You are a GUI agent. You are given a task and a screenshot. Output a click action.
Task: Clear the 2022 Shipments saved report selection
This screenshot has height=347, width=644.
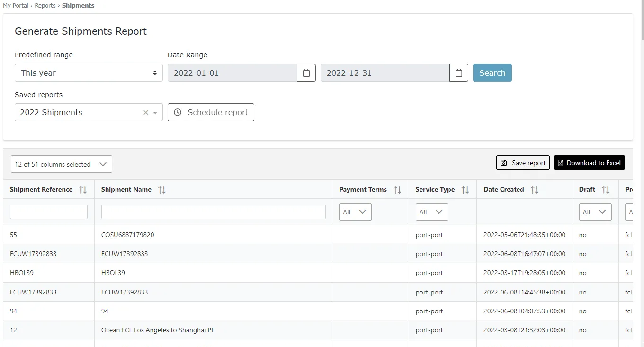tap(146, 113)
